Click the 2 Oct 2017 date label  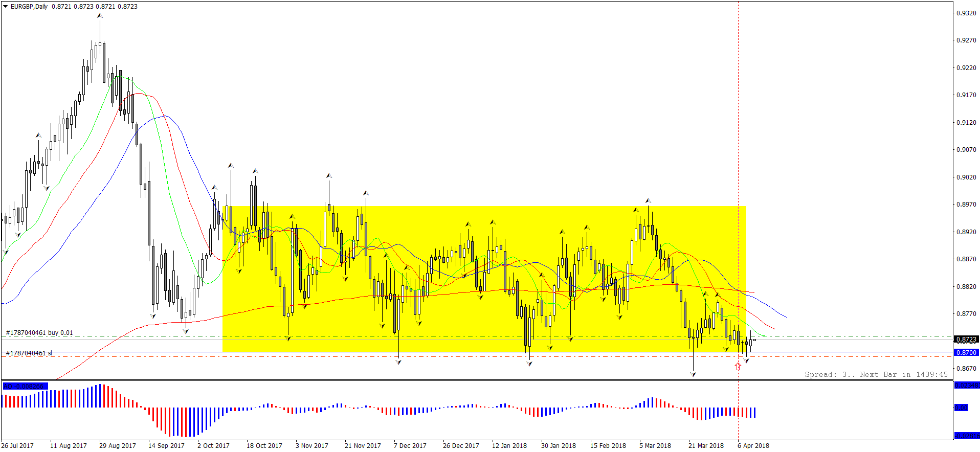[x=214, y=446]
